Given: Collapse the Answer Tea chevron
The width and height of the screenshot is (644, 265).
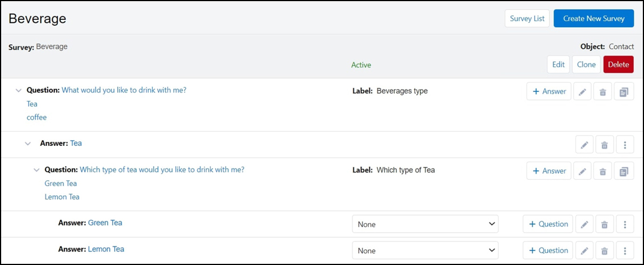Looking at the screenshot, I should point(27,144).
